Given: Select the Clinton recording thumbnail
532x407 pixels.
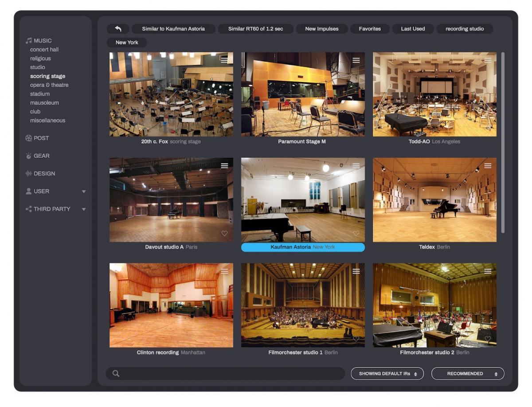Looking at the screenshot, I should click(171, 305).
